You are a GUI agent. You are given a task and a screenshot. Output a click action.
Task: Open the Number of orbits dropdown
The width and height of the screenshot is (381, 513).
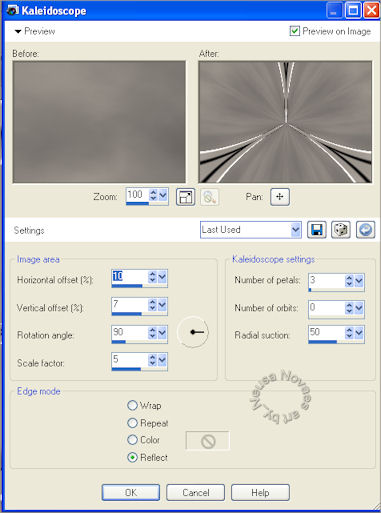[x=359, y=308]
